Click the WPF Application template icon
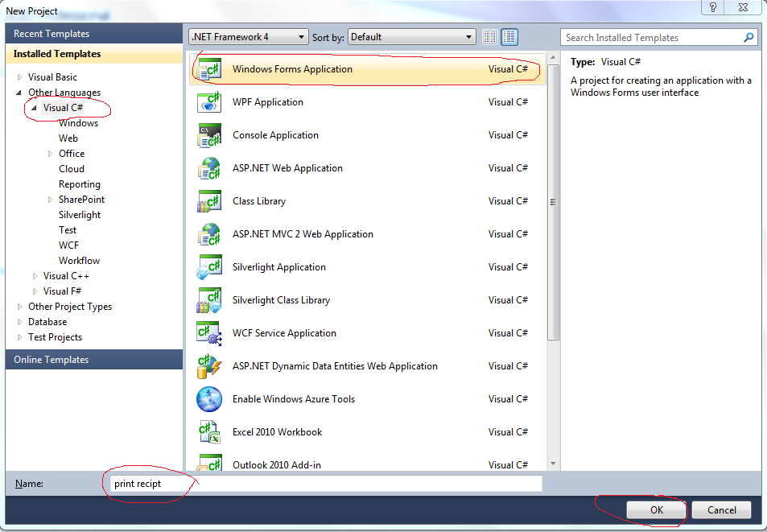The height and width of the screenshot is (532, 767). tap(209, 102)
